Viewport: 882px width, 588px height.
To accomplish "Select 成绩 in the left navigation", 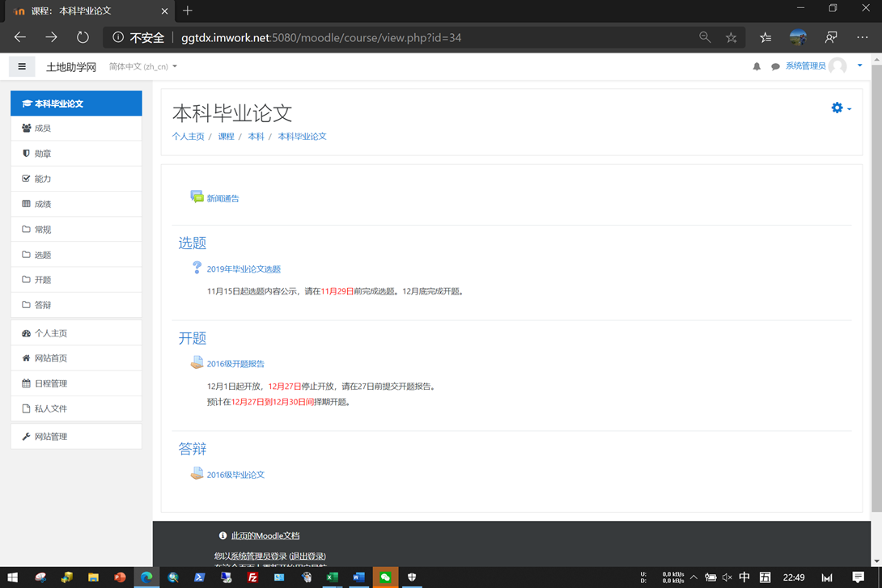I will point(42,204).
